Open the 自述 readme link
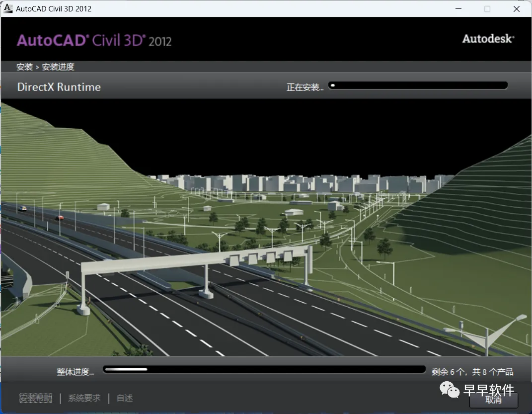Viewport: 532px width, 414px height. 125,398
